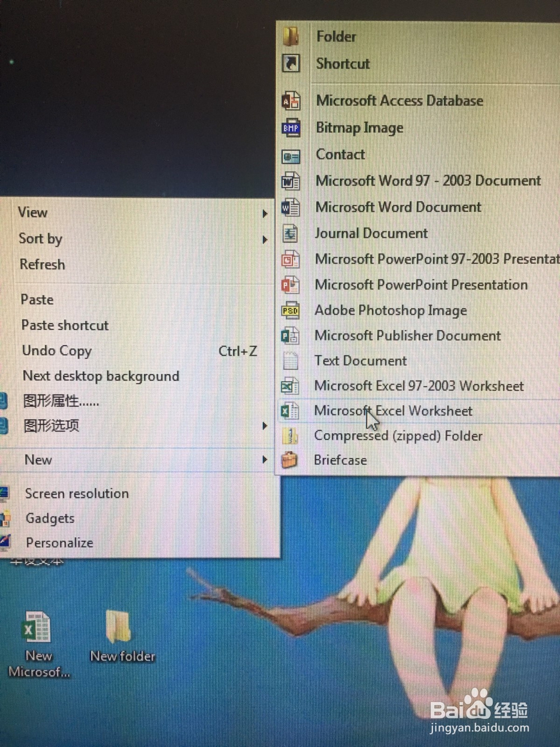Click the Shortcut arrow icon
560x747 pixels.
[x=291, y=63]
